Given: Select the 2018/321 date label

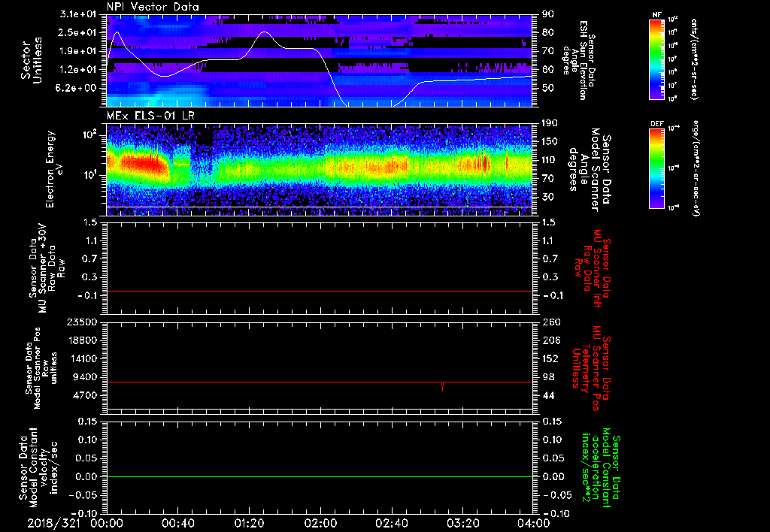Looking at the screenshot, I should point(56,523).
